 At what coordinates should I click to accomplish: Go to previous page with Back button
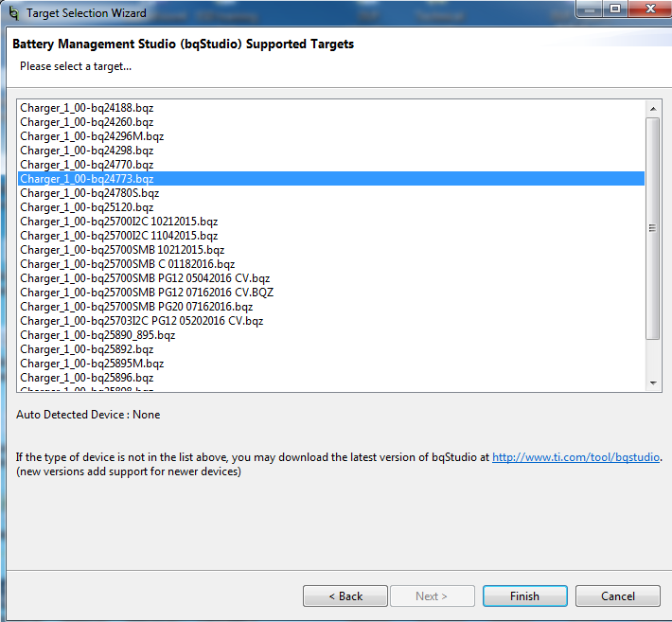click(x=345, y=596)
